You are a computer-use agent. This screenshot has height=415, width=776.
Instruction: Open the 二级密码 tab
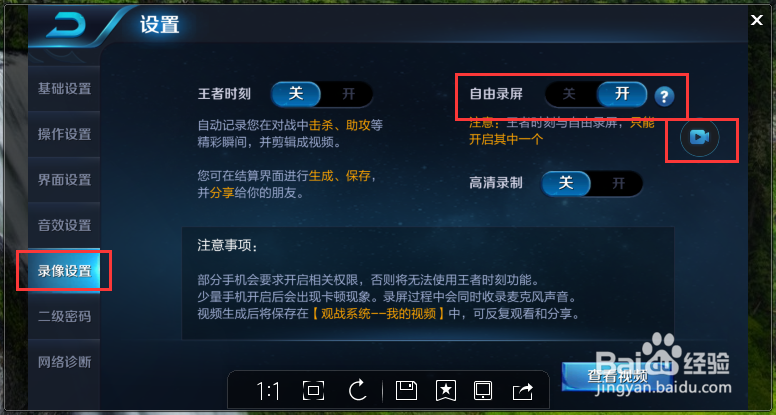click(64, 317)
